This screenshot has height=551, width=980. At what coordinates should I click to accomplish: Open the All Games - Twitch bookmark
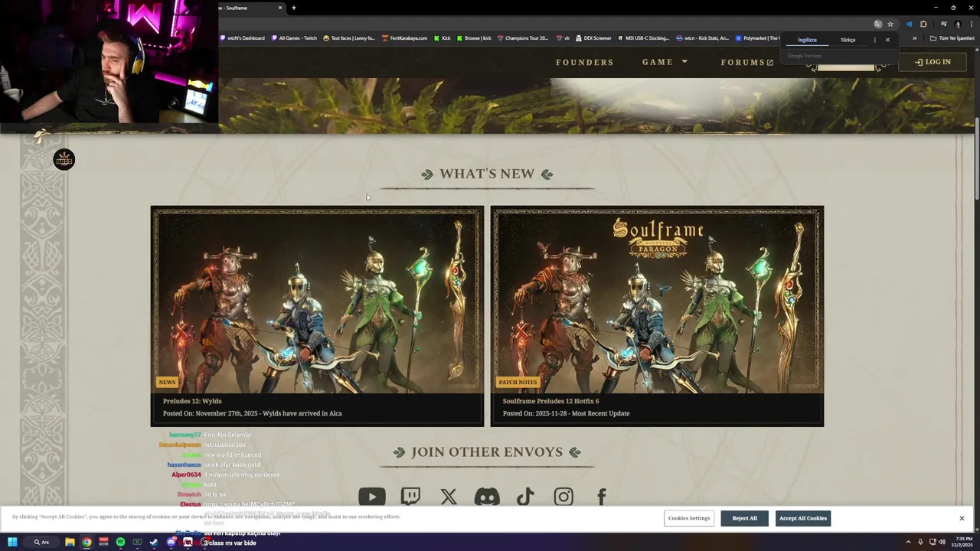[294, 38]
